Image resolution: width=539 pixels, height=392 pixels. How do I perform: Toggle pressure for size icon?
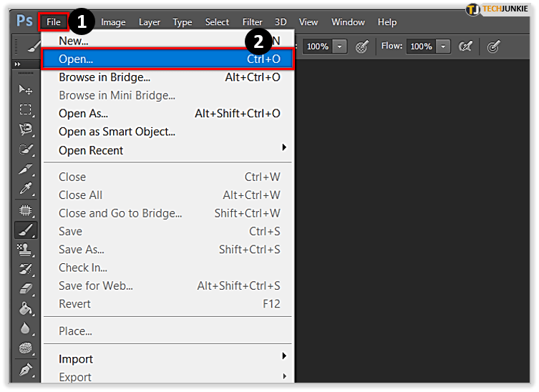pos(493,46)
